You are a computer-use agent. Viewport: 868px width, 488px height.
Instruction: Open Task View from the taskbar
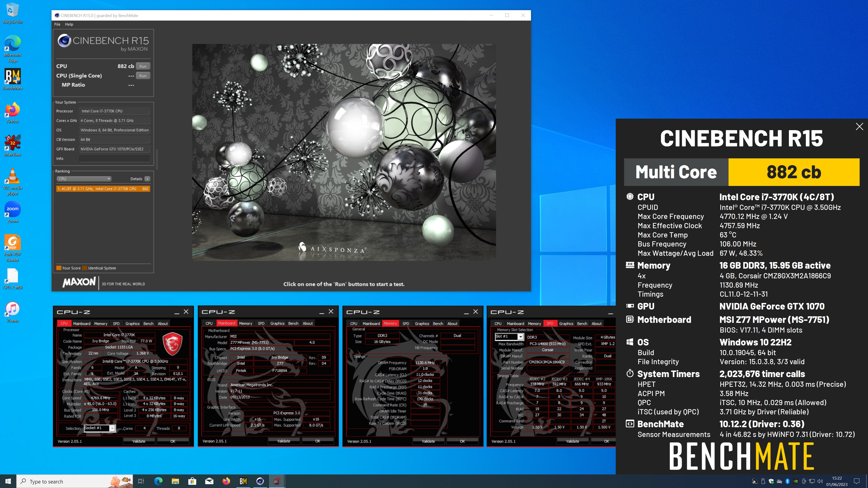coord(141,481)
